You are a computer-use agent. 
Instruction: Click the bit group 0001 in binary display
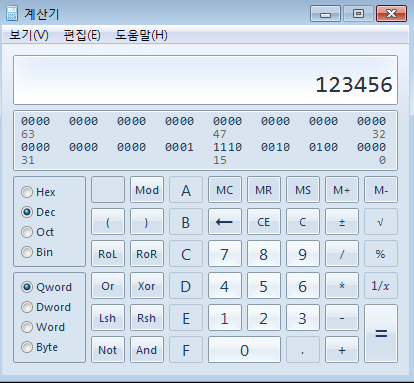click(179, 147)
